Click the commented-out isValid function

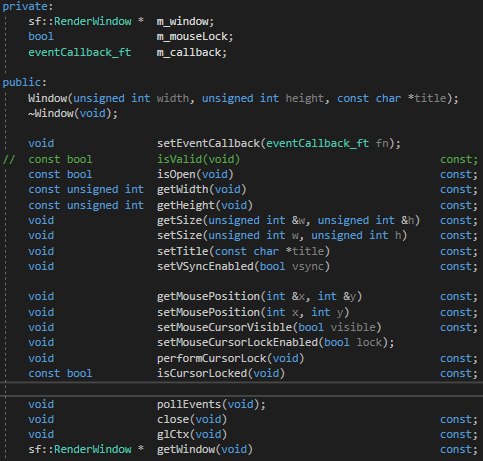pyautogui.click(x=198, y=159)
